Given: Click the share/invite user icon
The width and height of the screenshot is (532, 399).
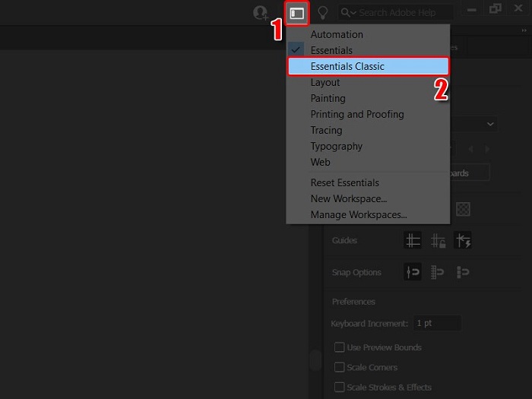Looking at the screenshot, I should 261,13.
